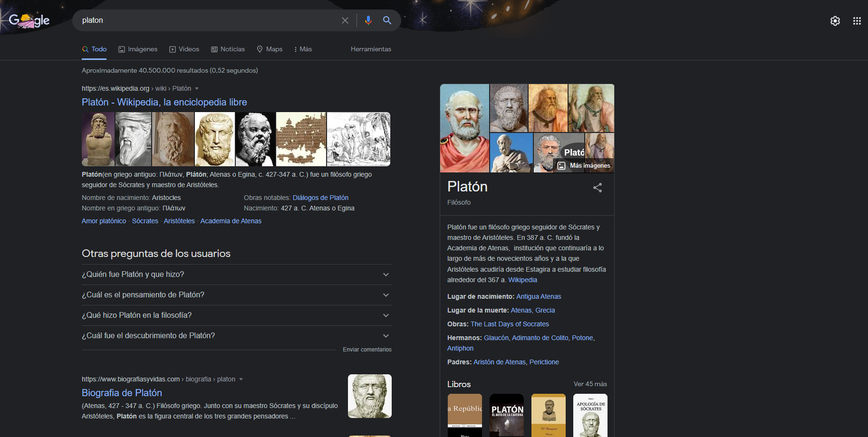The width and height of the screenshot is (868, 437).
Task: Expand the Más menu
Action: 303,49
